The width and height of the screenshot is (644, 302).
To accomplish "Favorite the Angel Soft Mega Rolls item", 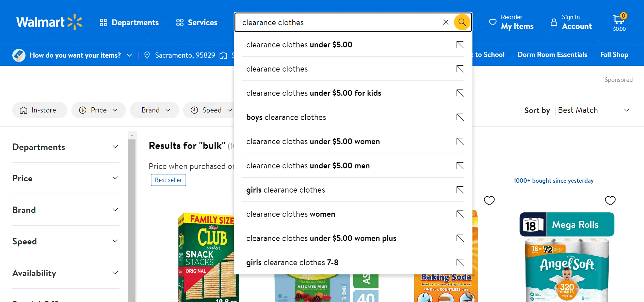I will click(610, 201).
